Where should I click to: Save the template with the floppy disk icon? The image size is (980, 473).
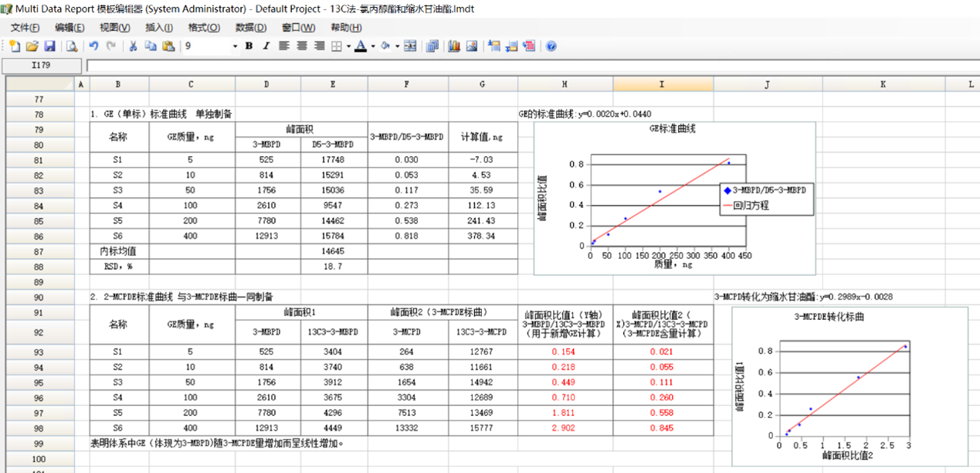click(x=49, y=46)
